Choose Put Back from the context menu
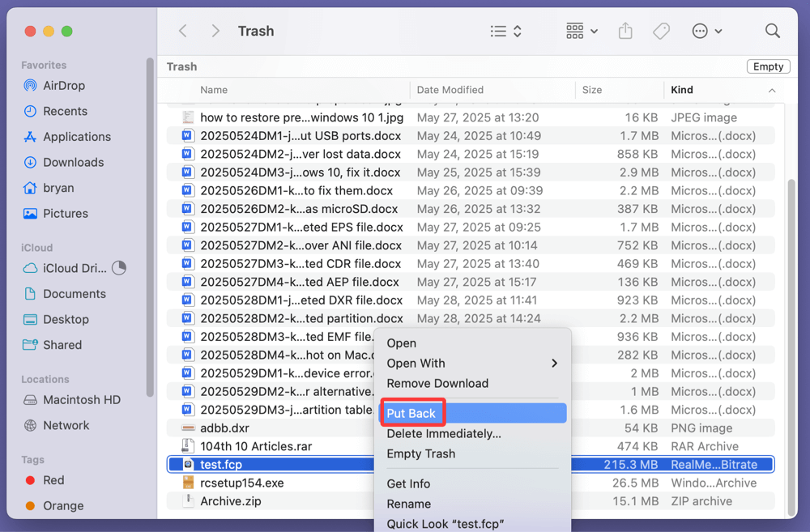The image size is (810, 532). [x=412, y=413]
